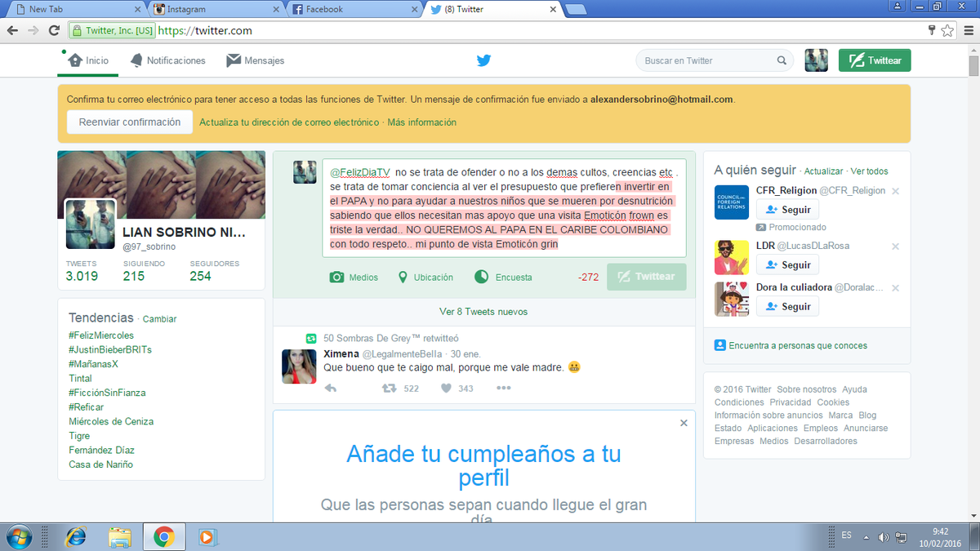
Task: Click Ximena's tweet avatar
Action: tap(299, 367)
